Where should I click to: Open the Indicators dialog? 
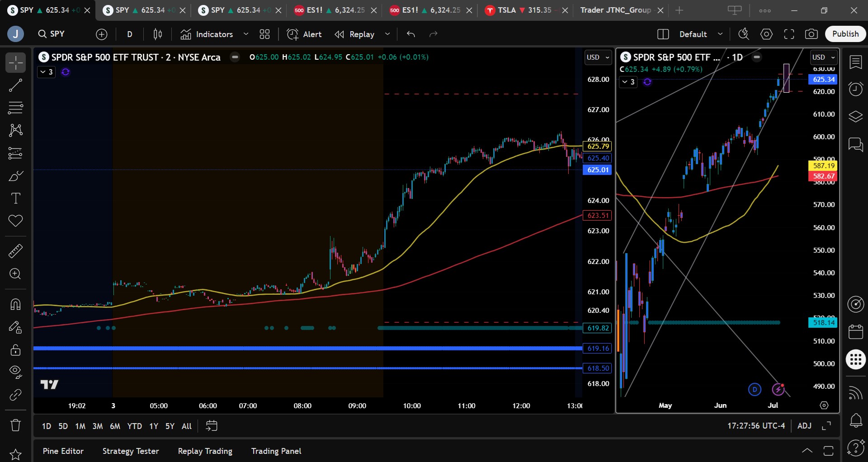pyautogui.click(x=207, y=34)
